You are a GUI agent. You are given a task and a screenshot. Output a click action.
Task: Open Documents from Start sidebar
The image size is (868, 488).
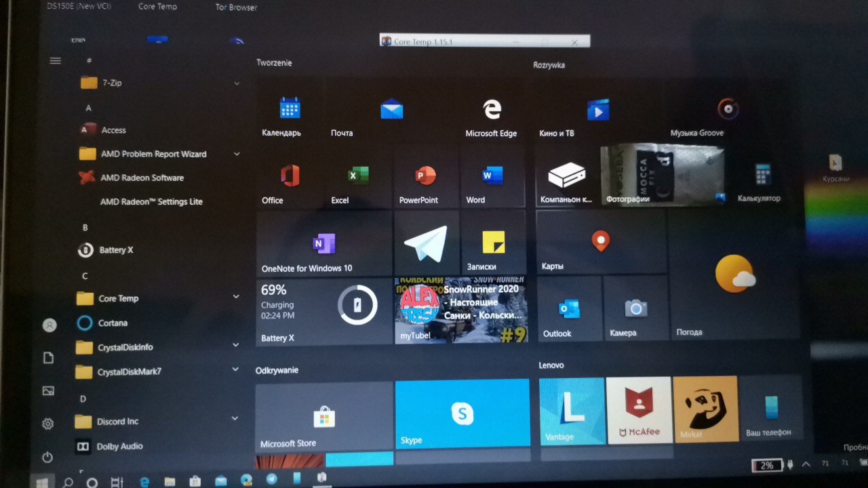point(48,358)
